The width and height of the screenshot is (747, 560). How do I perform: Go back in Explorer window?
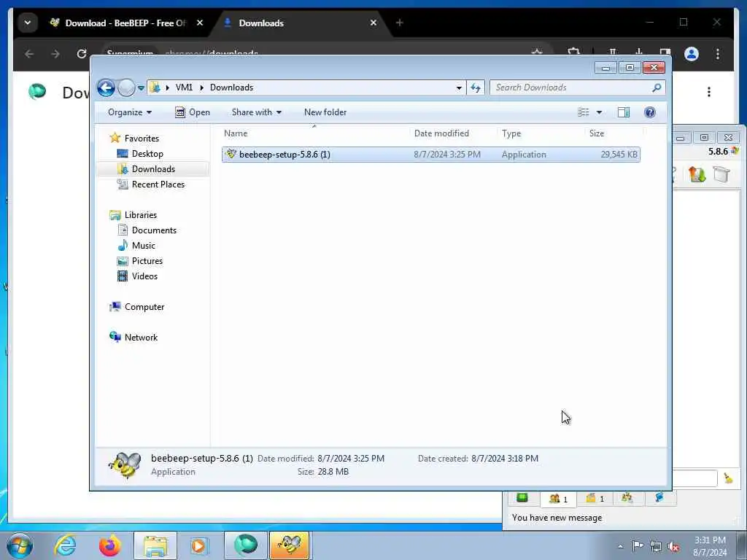pyautogui.click(x=106, y=87)
